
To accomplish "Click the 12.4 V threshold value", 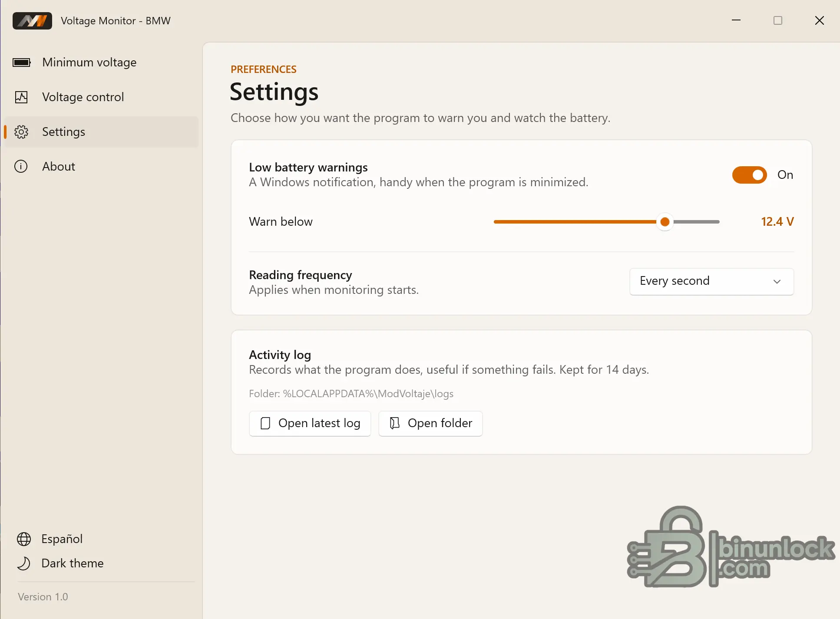I will 777,222.
